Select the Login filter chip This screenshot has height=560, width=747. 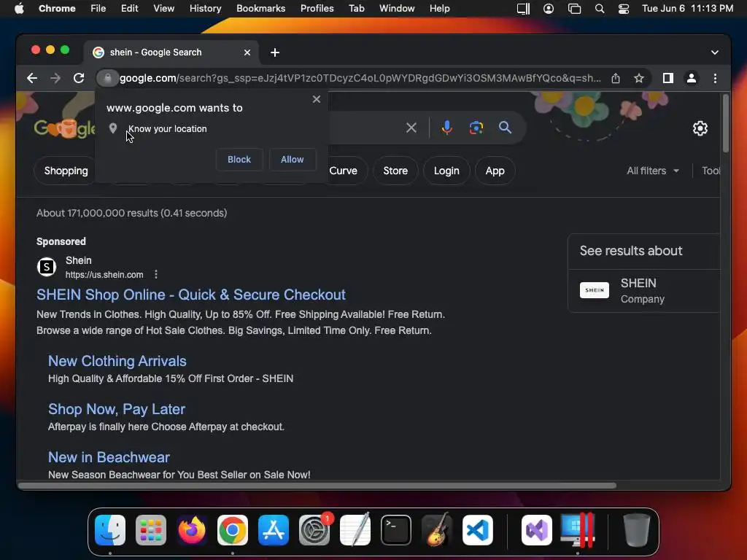pos(446,171)
